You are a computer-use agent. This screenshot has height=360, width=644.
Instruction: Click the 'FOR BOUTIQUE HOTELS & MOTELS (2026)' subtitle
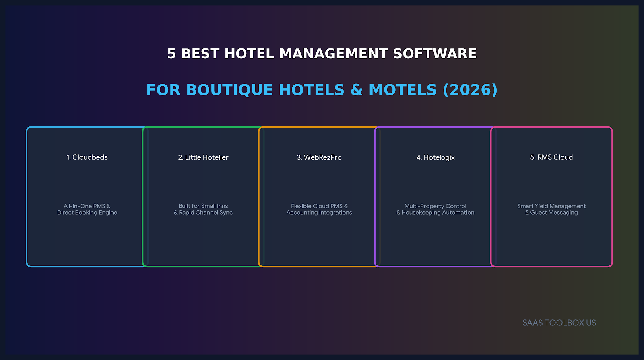click(x=322, y=90)
